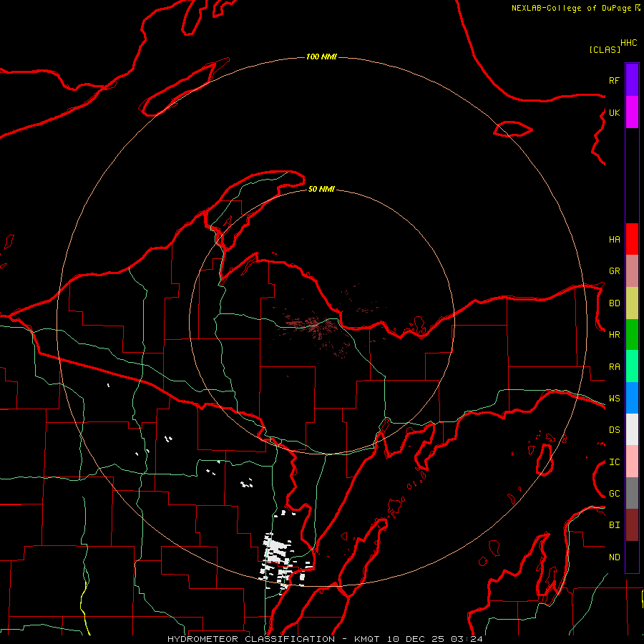The width and height of the screenshot is (644, 644).
Task: Click the brown BI color swatch
Action: tap(632, 525)
